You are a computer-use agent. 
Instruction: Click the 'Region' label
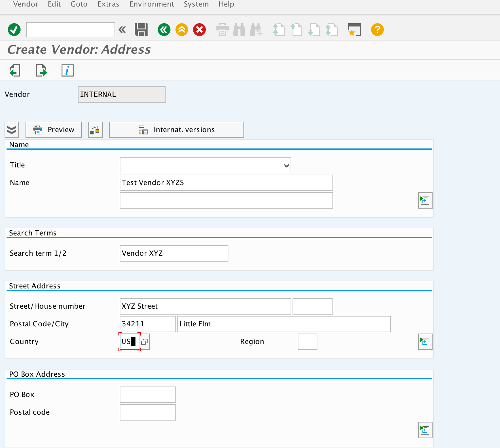[x=252, y=342]
